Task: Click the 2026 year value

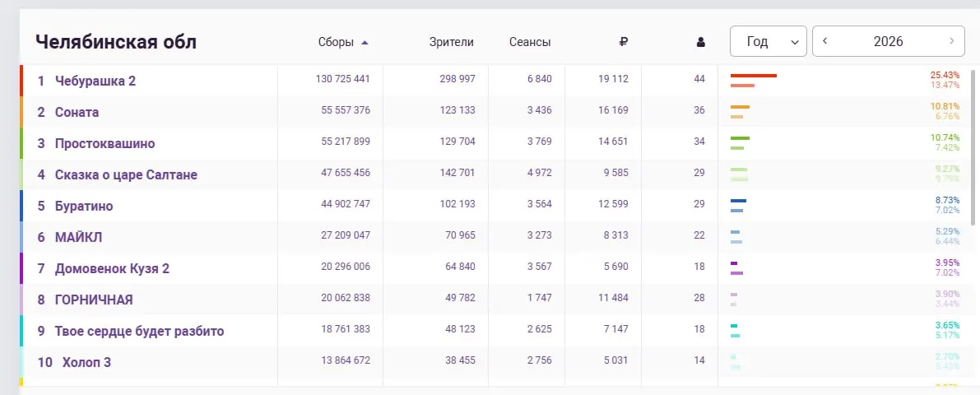Action: coord(888,42)
